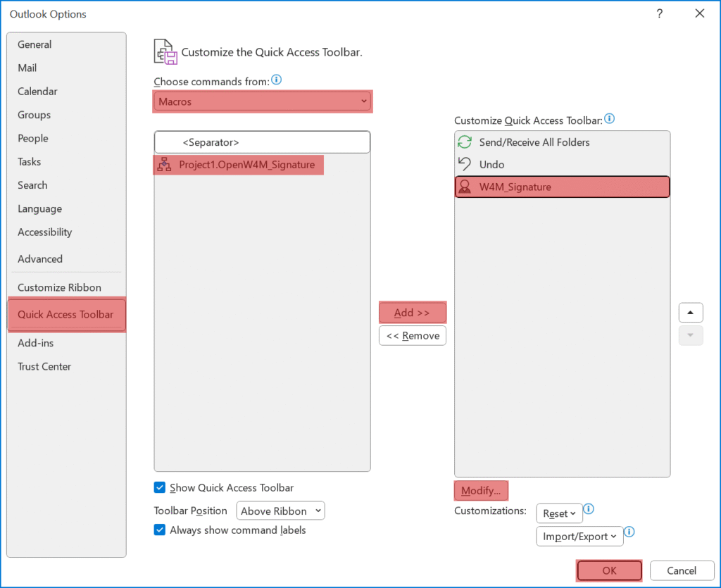Click info icon beside Customize Quick Access Toolbar
The image size is (721, 588).
(610, 119)
